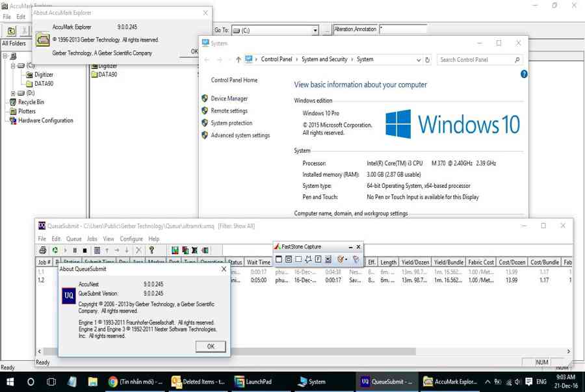The height and width of the screenshot is (392, 585).
Task: Show hidden tray icons chevron
Action: click(487, 382)
